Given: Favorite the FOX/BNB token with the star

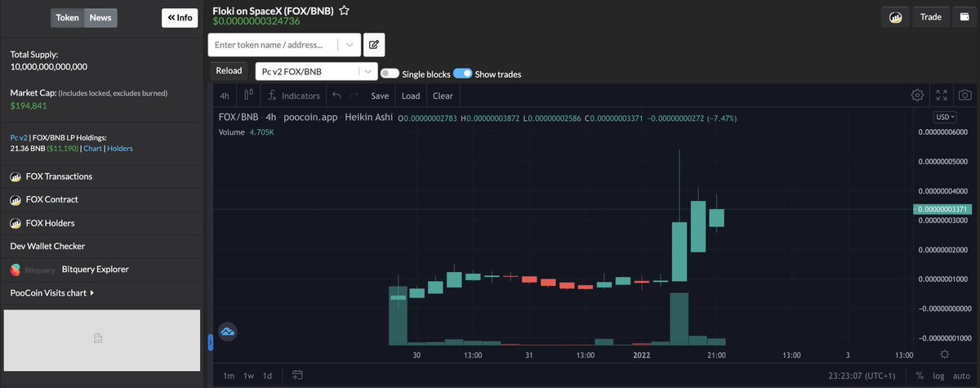Looking at the screenshot, I should pyautogui.click(x=345, y=11).
